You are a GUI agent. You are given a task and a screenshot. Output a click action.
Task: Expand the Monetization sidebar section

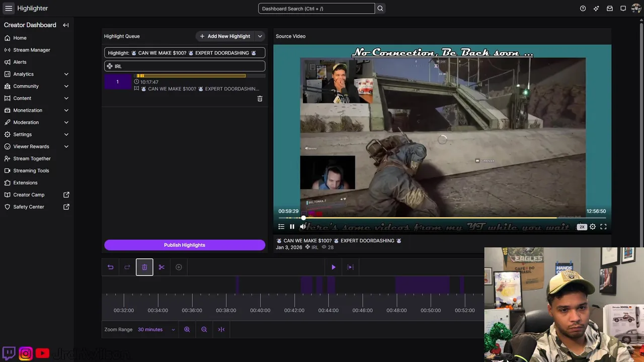click(x=66, y=110)
